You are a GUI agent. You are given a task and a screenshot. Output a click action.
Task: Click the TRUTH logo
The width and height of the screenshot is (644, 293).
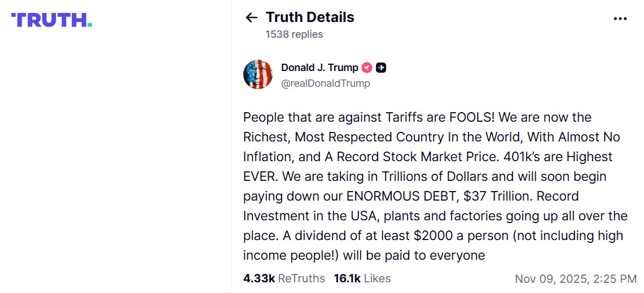52,20
